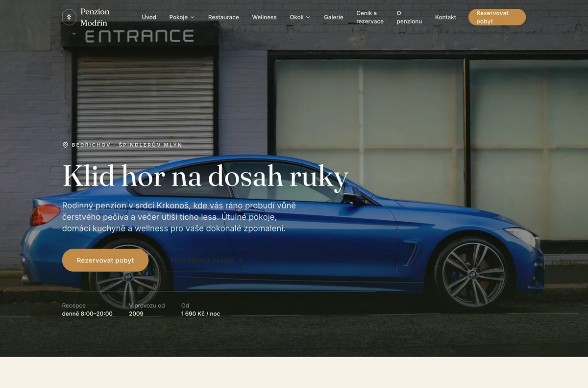Click the Rezervovat pobyt button in the header
The height and width of the screenshot is (388, 588).
pos(497,17)
